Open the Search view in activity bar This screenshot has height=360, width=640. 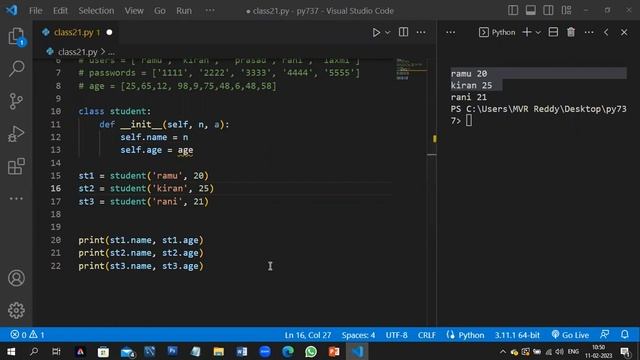click(x=16, y=69)
